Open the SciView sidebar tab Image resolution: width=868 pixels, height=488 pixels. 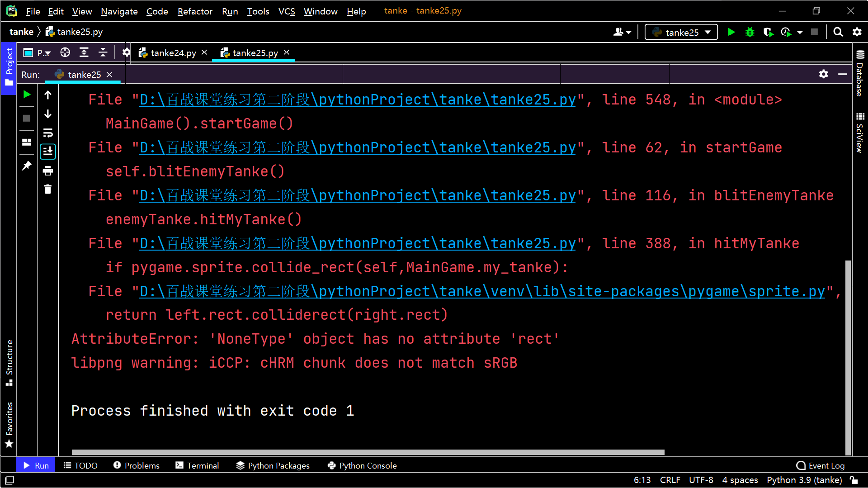pos(860,133)
